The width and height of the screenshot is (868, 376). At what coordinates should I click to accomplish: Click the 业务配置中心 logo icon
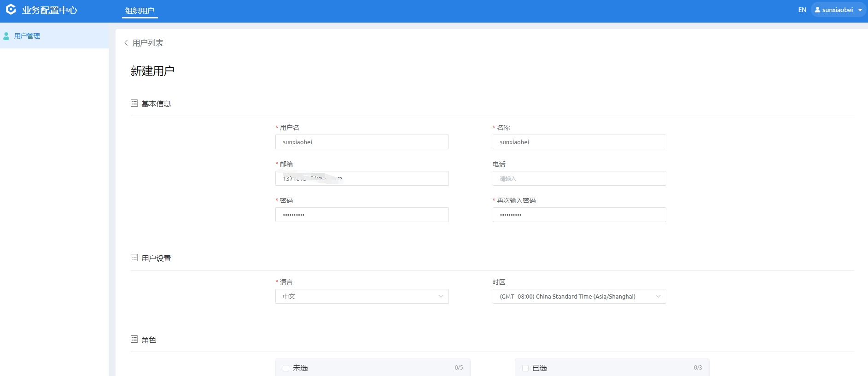click(11, 10)
